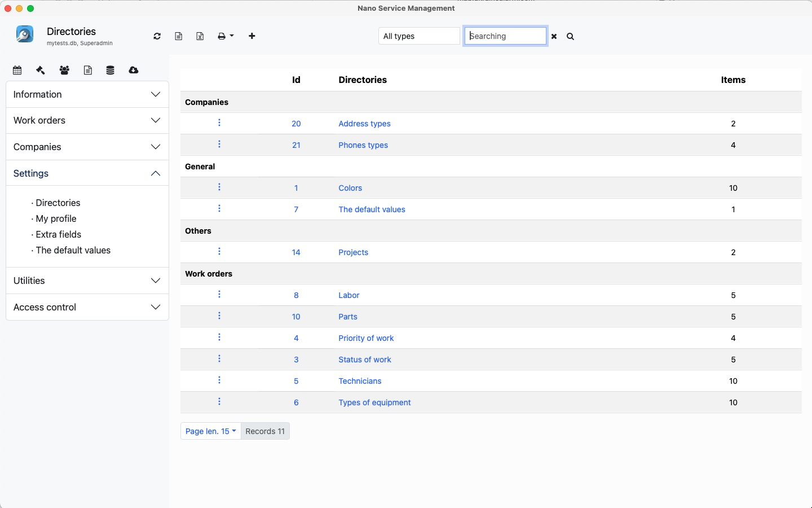This screenshot has width=812, height=508.
Task: Open the Labor directory link
Action: coord(348,295)
